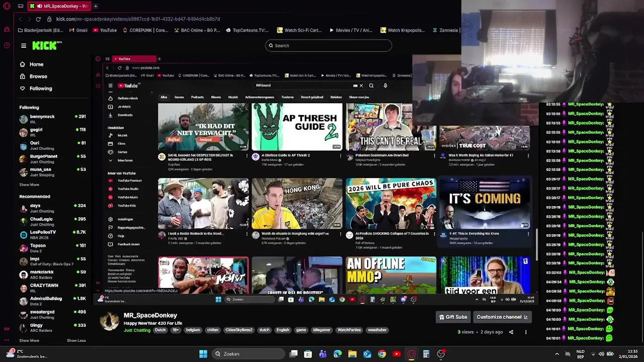
Task: Open BurgerPlanet channel in Following list
Action: [52, 159]
